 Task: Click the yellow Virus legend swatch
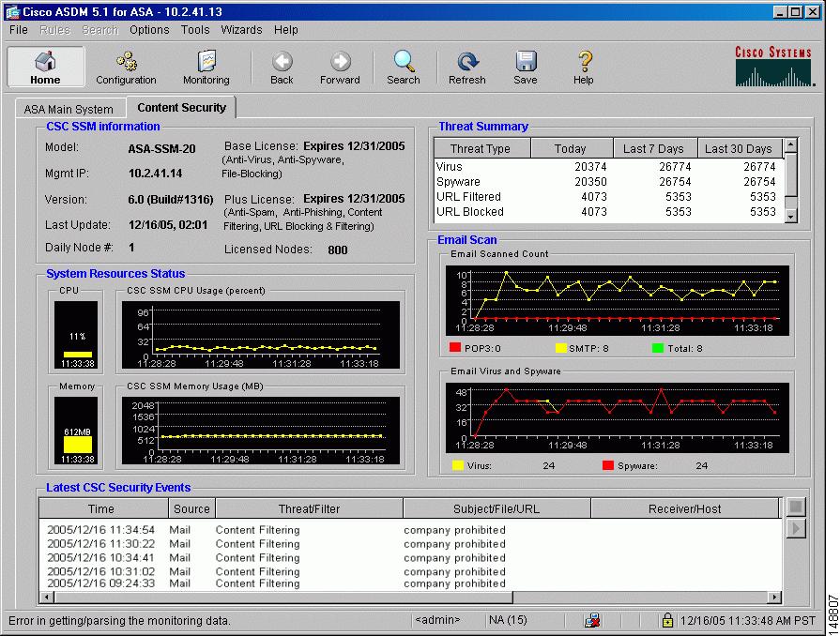(457, 465)
